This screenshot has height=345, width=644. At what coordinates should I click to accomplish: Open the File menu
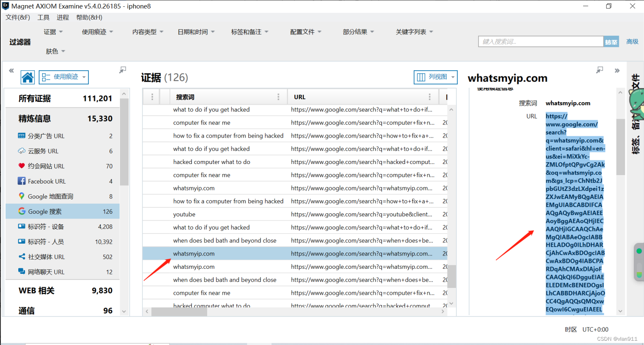click(18, 17)
